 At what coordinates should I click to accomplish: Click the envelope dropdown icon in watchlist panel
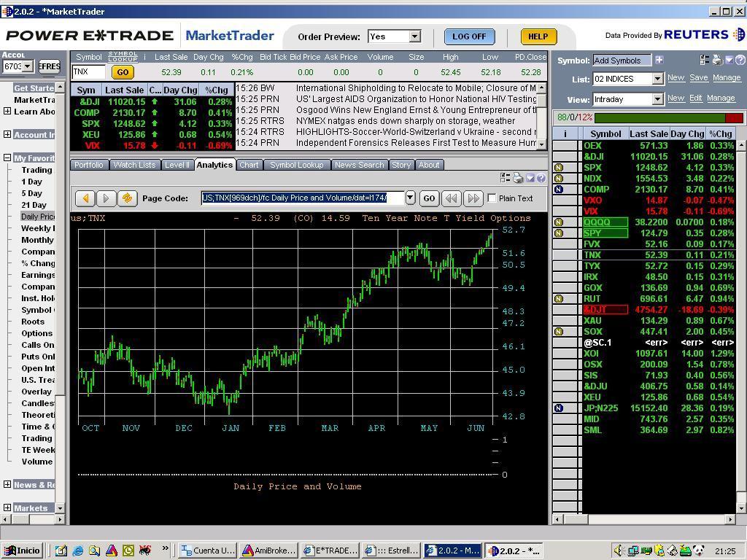pos(729,60)
